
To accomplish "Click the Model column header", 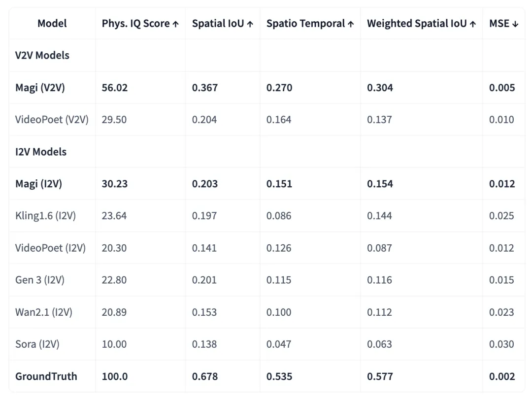I will pos(52,23).
